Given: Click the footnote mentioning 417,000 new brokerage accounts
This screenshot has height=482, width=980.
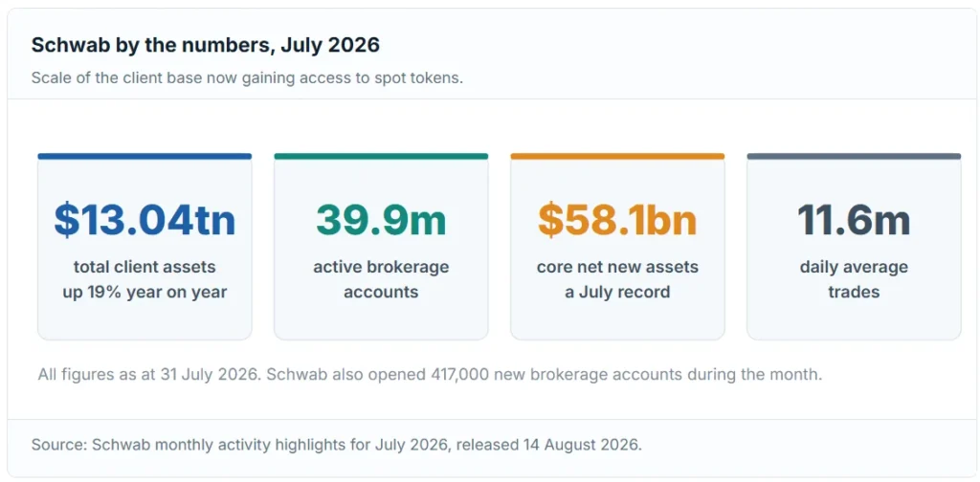Looking at the screenshot, I should [430, 375].
